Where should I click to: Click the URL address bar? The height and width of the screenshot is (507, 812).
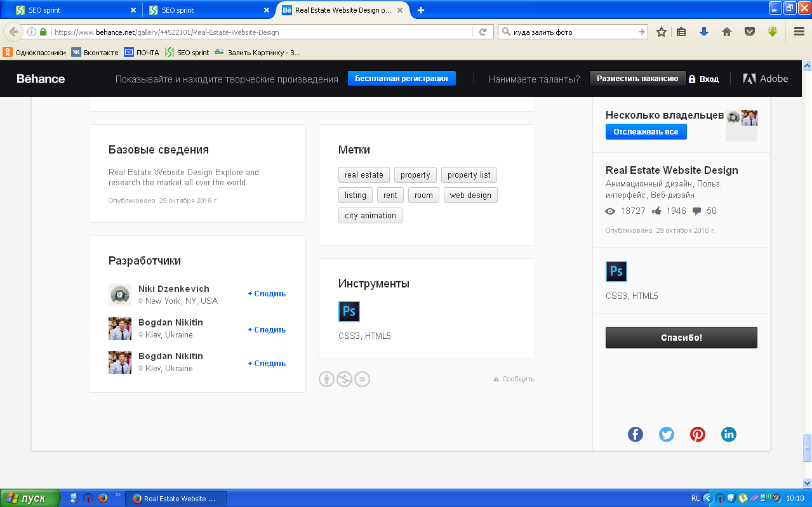(262, 32)
